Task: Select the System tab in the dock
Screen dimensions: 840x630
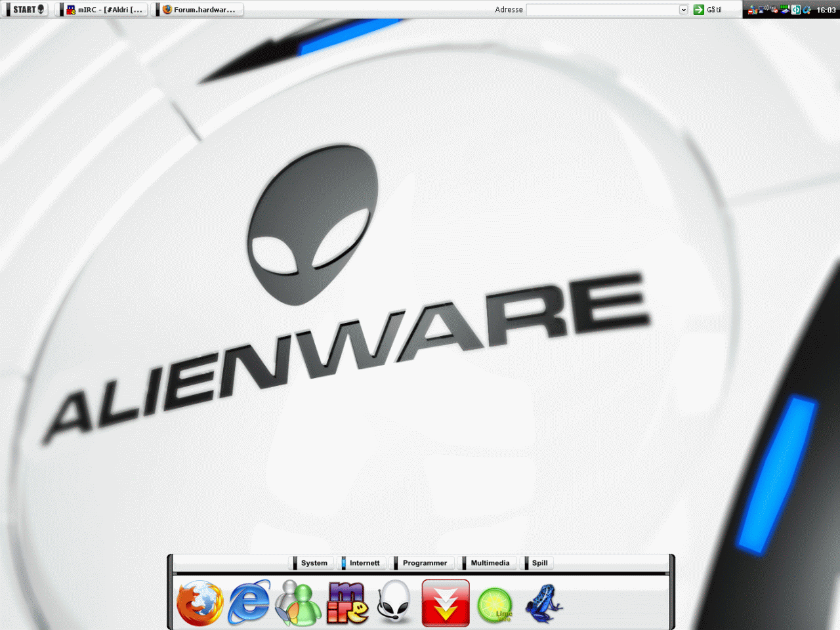Action: [310, 563]
